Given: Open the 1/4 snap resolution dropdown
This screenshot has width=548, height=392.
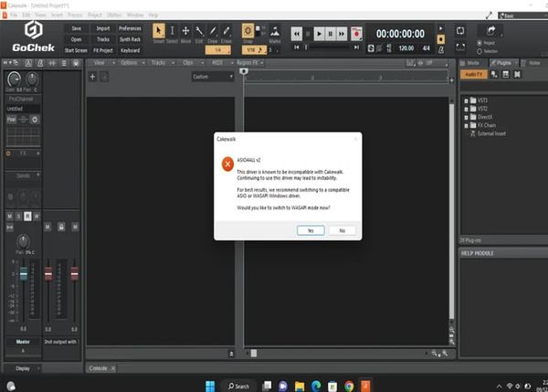Looking at the screenshot, I should pyautogui.click(x=217, y=50).
